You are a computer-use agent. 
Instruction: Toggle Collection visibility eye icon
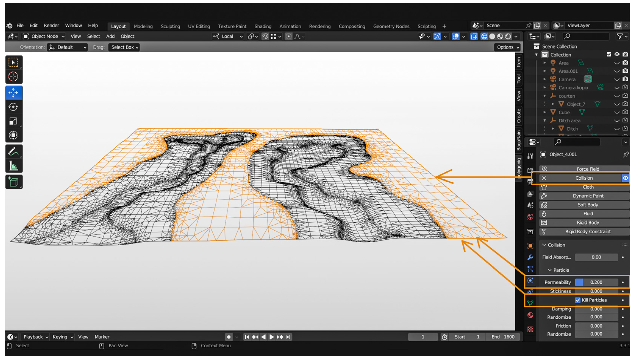point(617,54)
